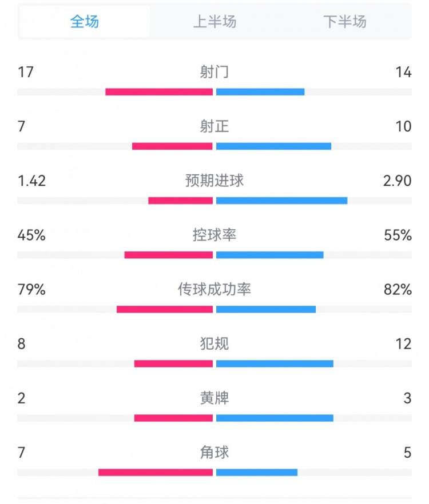Click the 2.90 expected goals value
Viewport: 429px width, 504px height.
pos(398,181)
